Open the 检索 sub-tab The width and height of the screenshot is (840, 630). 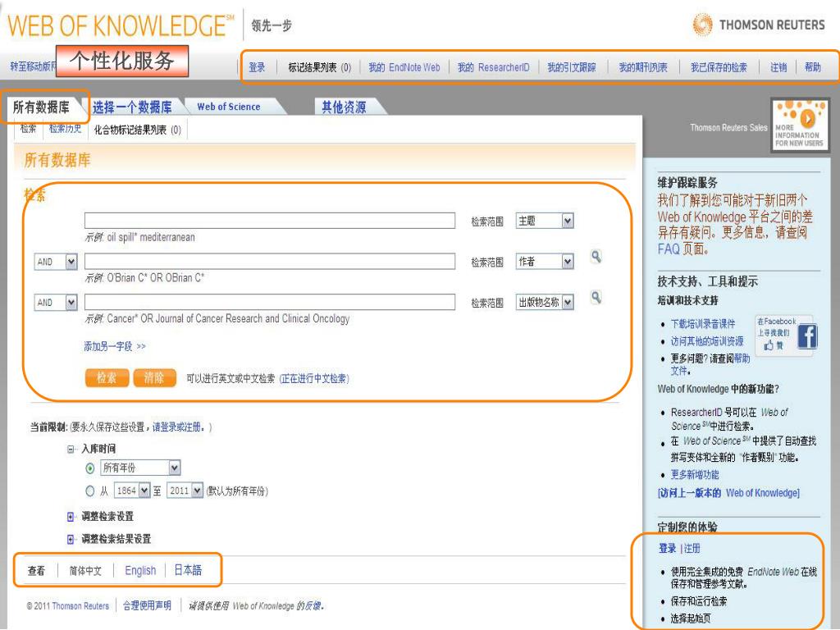29,129
